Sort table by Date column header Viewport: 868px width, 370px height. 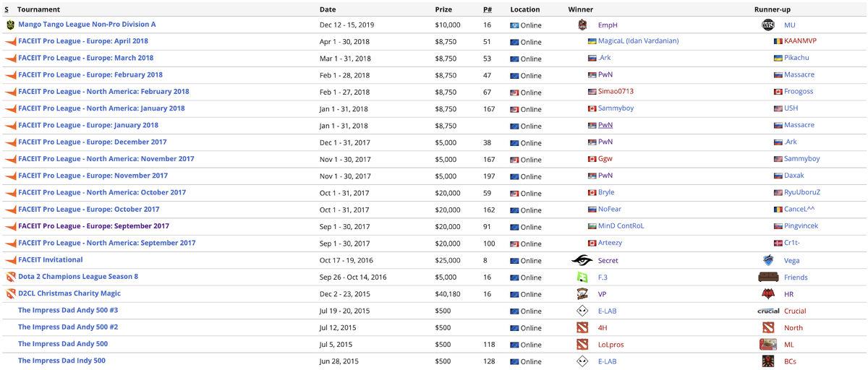click(328, 9)
